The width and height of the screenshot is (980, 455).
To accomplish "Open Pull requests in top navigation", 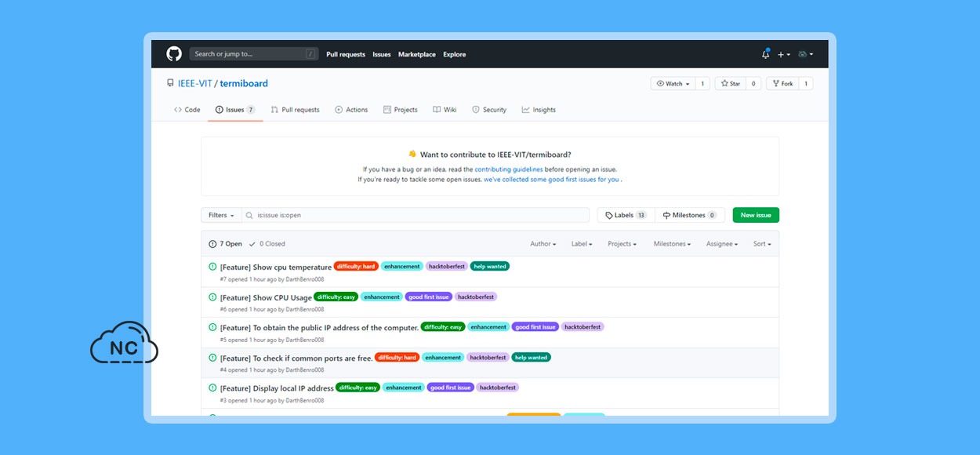I will click(346, 54).
